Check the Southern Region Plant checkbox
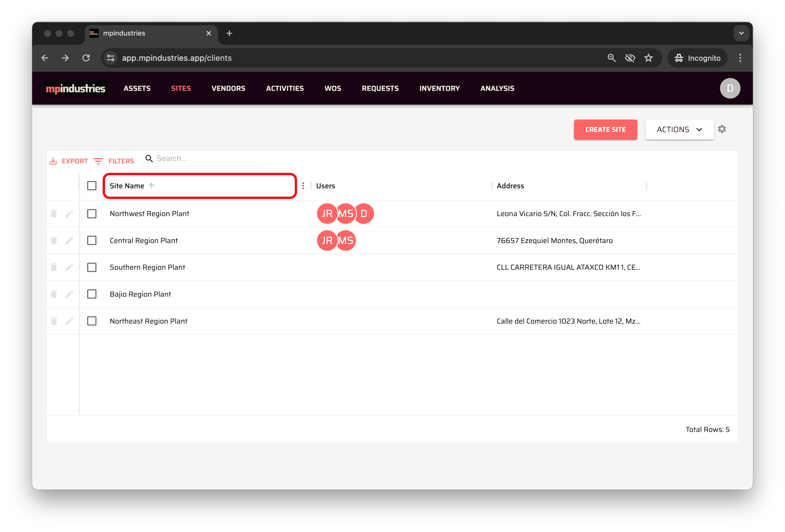Viewport: 785px width, 532px height. (x=91, y=267)
